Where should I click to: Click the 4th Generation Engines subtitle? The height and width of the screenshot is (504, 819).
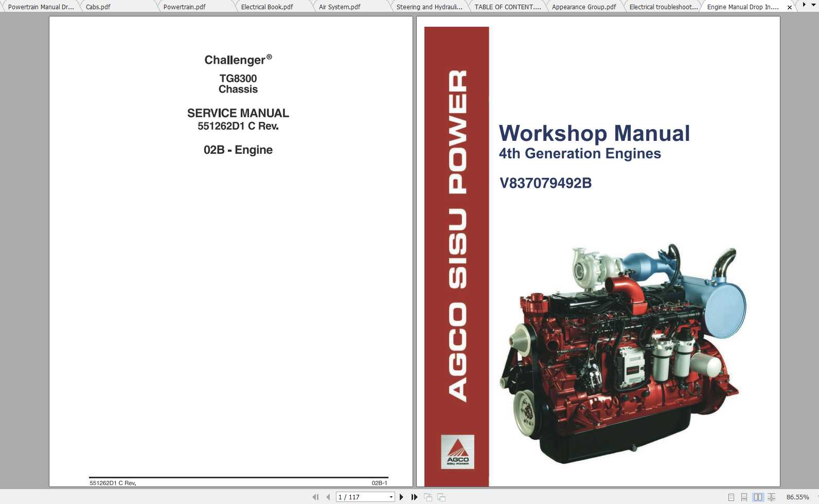tap(580, 153)
